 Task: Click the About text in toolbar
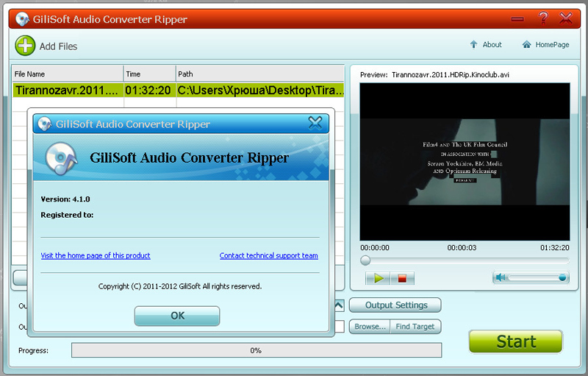coord(492,45)
